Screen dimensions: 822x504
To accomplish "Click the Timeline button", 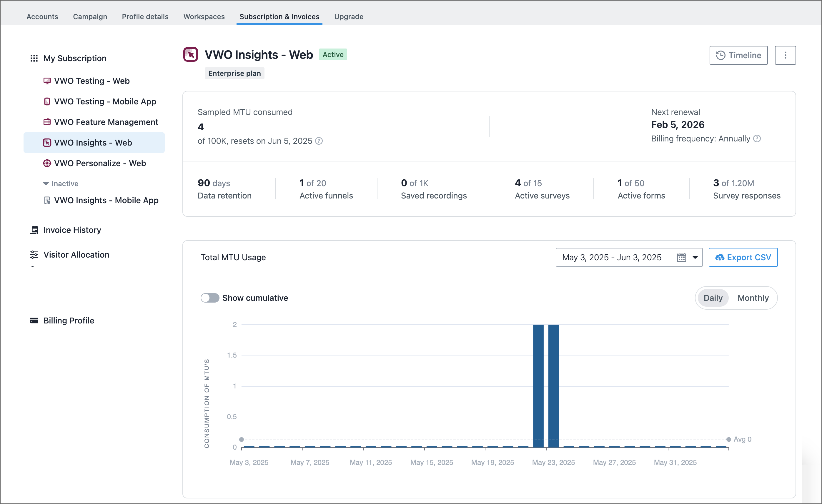I will point(739,55).
